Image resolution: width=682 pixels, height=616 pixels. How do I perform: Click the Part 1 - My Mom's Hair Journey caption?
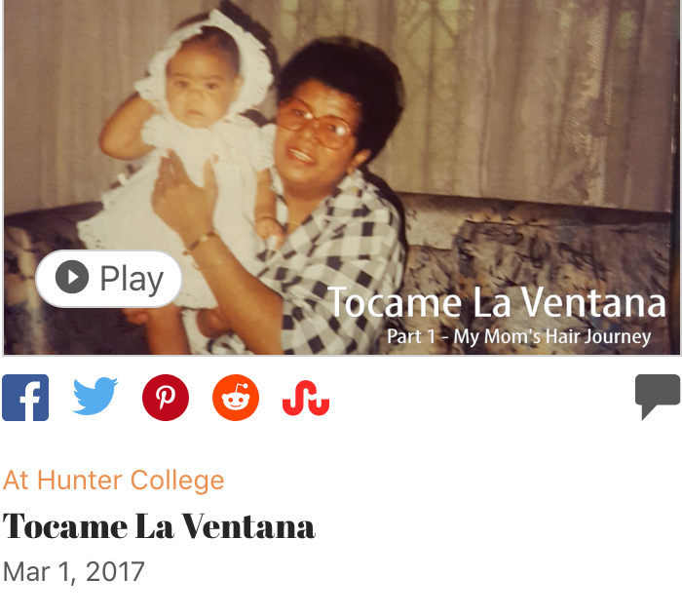519,336
